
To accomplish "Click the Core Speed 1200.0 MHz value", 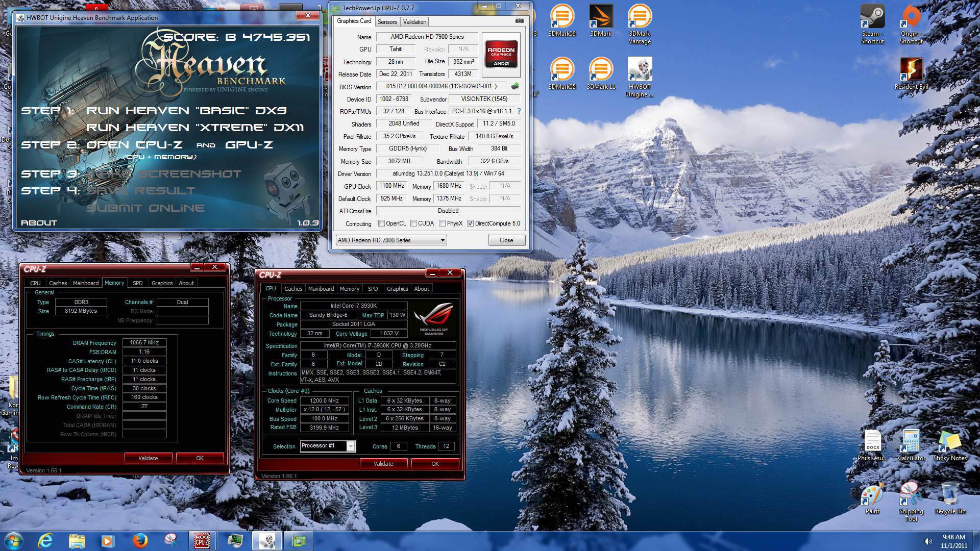I will click(325, 401).
